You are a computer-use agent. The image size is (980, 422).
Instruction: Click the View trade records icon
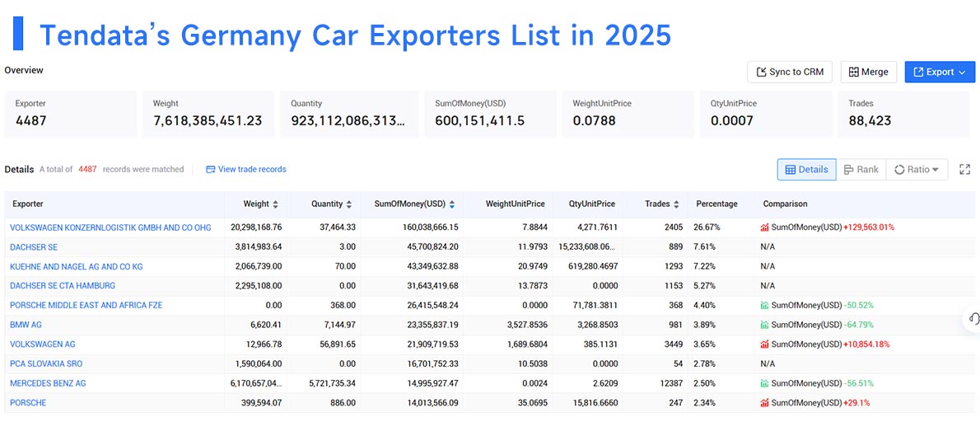[x=210, y=169]
